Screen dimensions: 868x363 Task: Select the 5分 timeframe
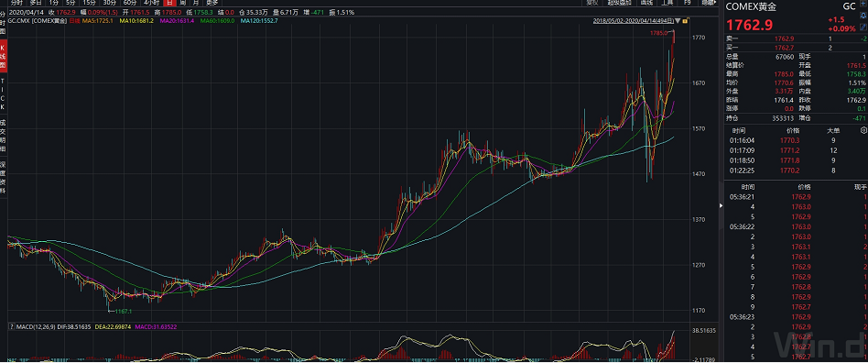[71, 3]
